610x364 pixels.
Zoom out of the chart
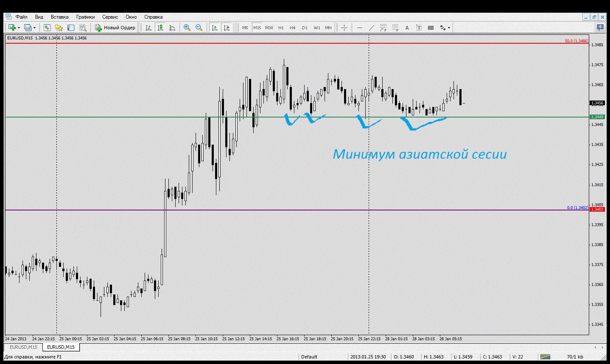(199, 28)
